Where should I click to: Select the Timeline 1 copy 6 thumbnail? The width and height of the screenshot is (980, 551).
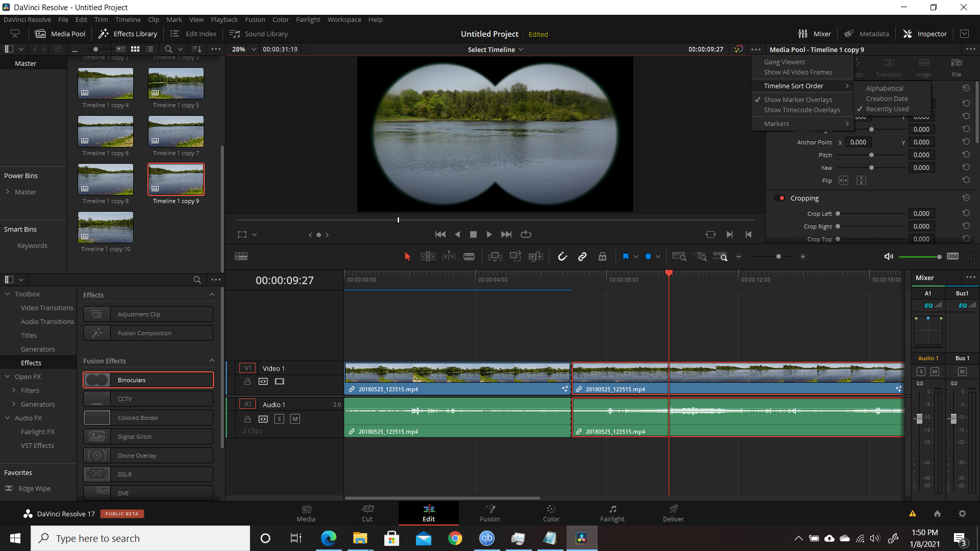(106, 132)
